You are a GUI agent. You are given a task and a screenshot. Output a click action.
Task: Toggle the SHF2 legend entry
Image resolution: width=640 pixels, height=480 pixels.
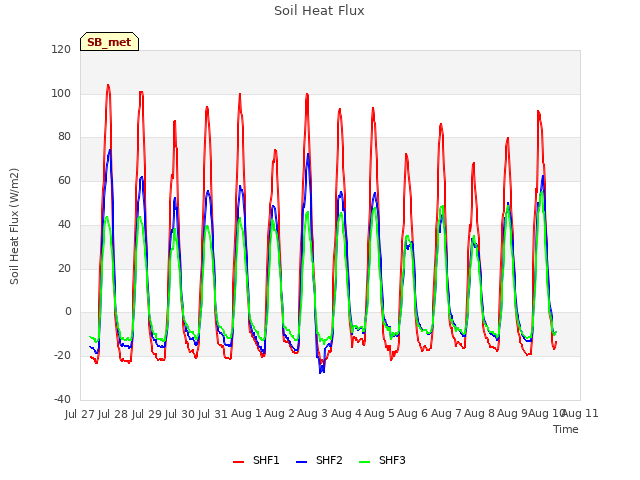(319, 460)
